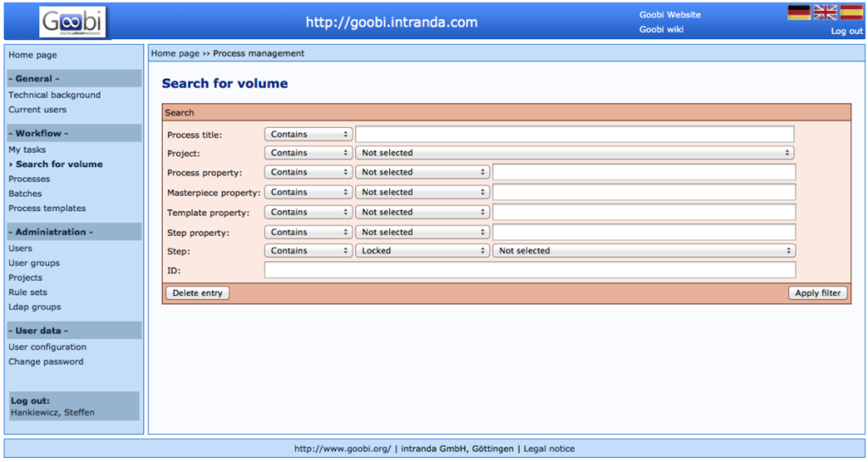Click the Goobi logo

point(73,22)
